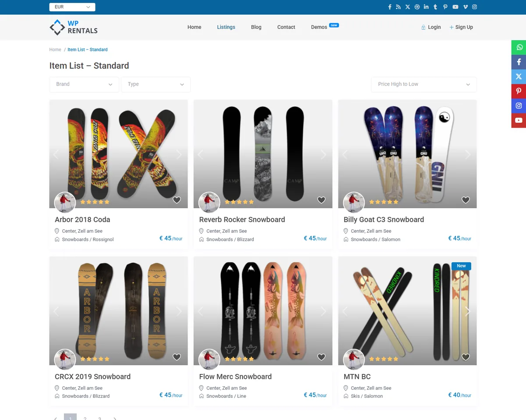The height and width of the screenshot is (420, 526).
Task: Open the Instagram icon in top bar
Action: (x=474, y=7)
